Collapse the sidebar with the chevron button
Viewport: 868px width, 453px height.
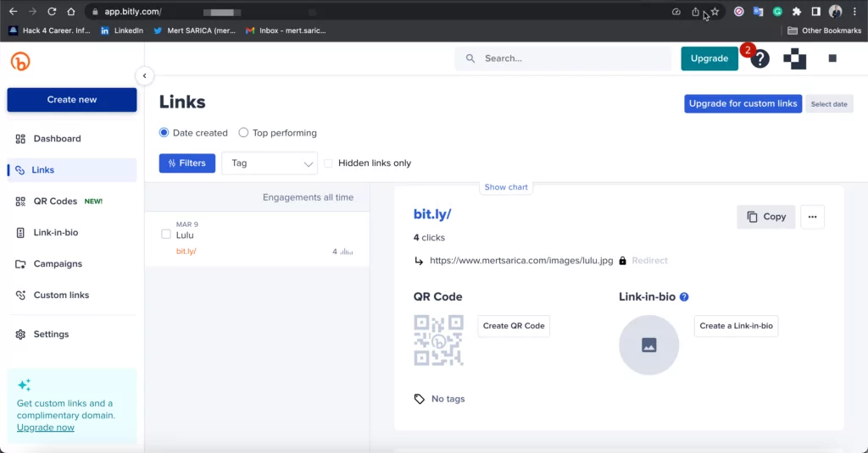[x=144, y=75]
